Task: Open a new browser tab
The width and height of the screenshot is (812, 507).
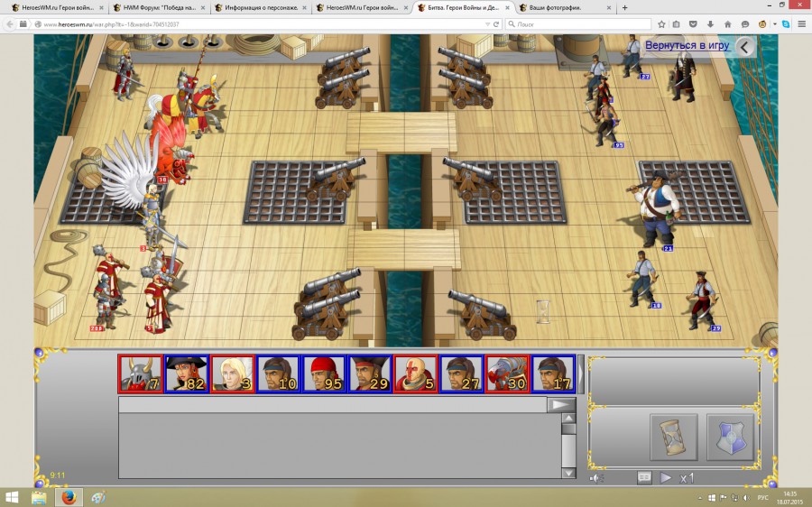Action: pos(624,8)
